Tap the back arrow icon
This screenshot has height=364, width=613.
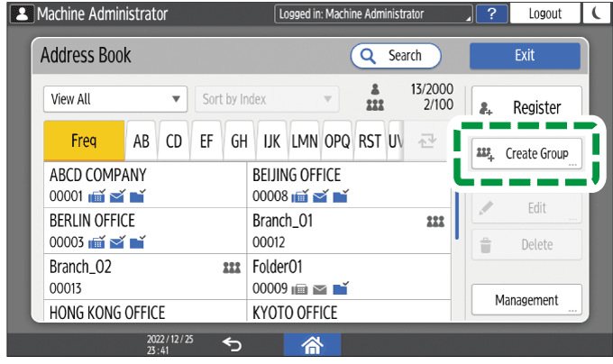[231, 345]
